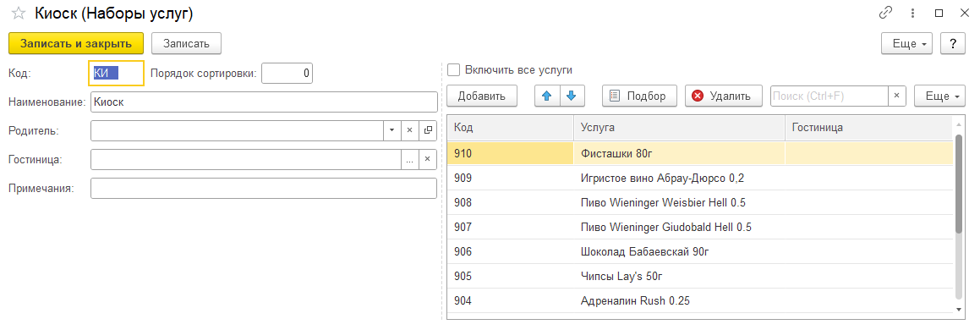Image resolution: width=980 pixels, height=330 pixels.
Task: Sort by the Код column header
Action: point(511,128)
